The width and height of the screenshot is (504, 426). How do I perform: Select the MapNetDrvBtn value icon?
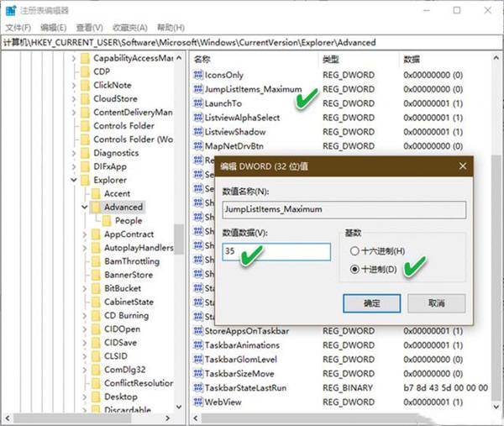198,145
